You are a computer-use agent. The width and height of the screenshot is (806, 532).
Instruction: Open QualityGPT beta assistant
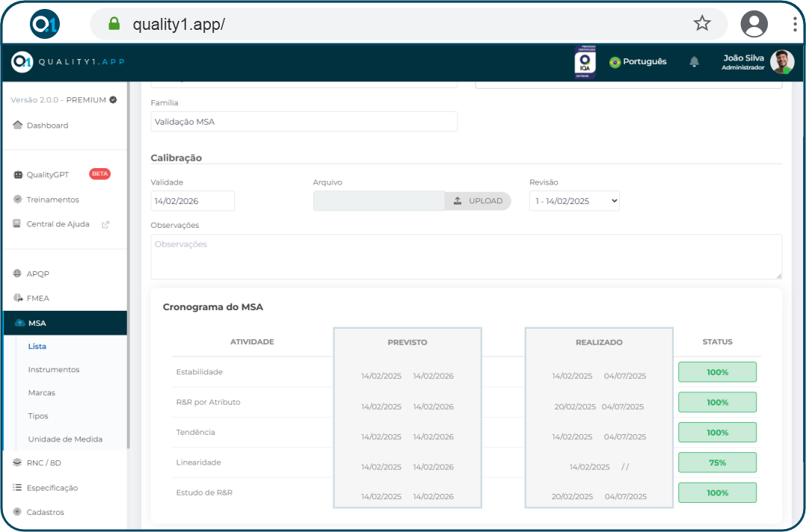(48, 174)
